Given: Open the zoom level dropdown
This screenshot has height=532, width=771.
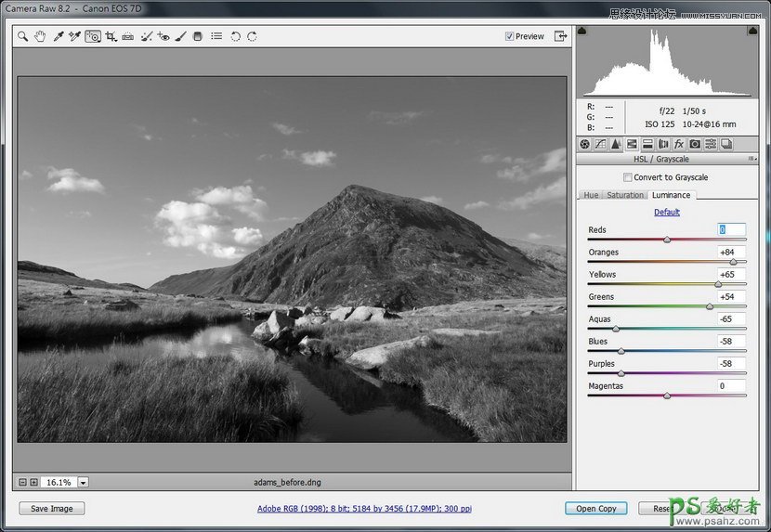Looking at the screenshot, I should [x=83, y=483].
